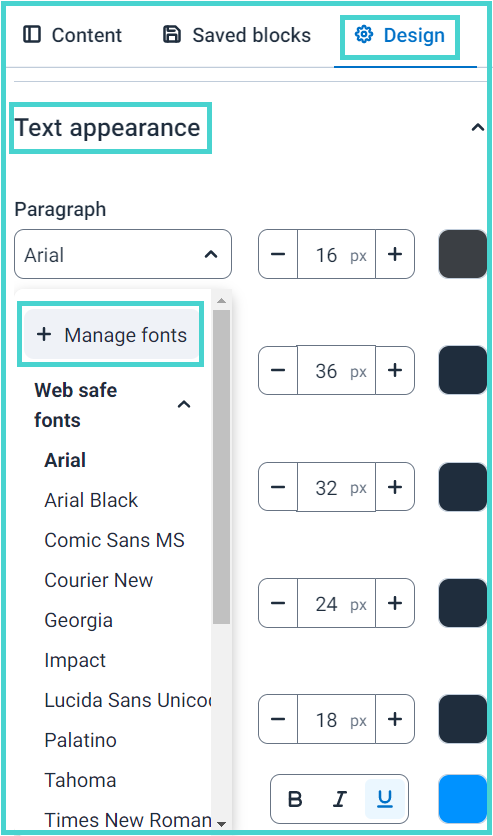Collapse the Text appearance section
This screenshot has height=836, width=493.
478,127
